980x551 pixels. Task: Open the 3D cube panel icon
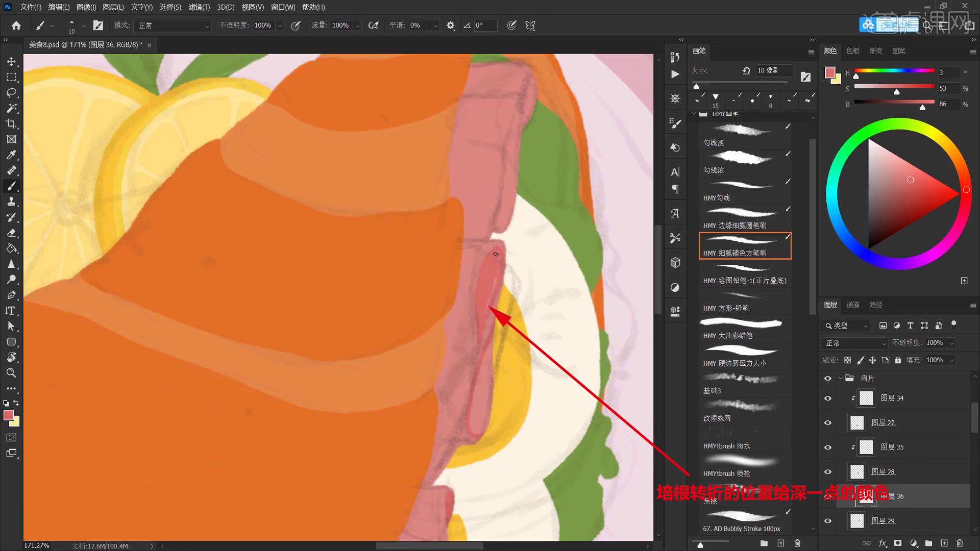click(x=675, y=262)
